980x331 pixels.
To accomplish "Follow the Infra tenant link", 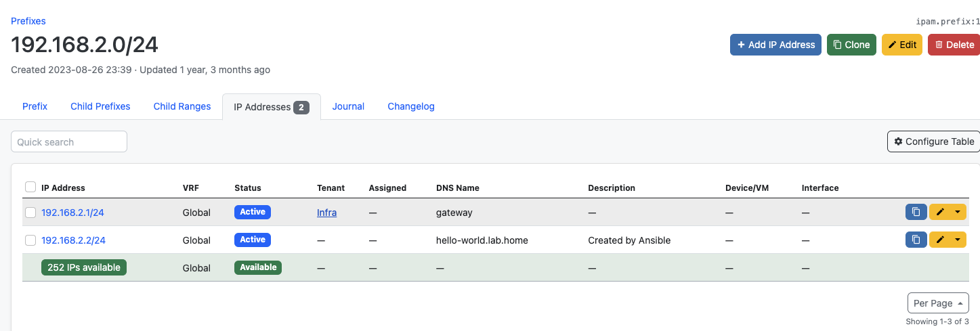I will click(326, 213).
